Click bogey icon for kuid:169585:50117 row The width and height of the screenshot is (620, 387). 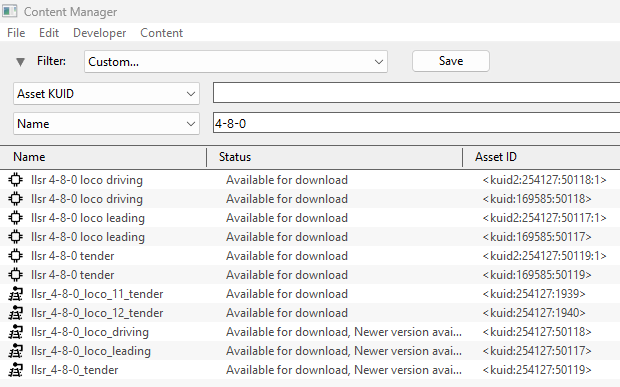(15, 237)
